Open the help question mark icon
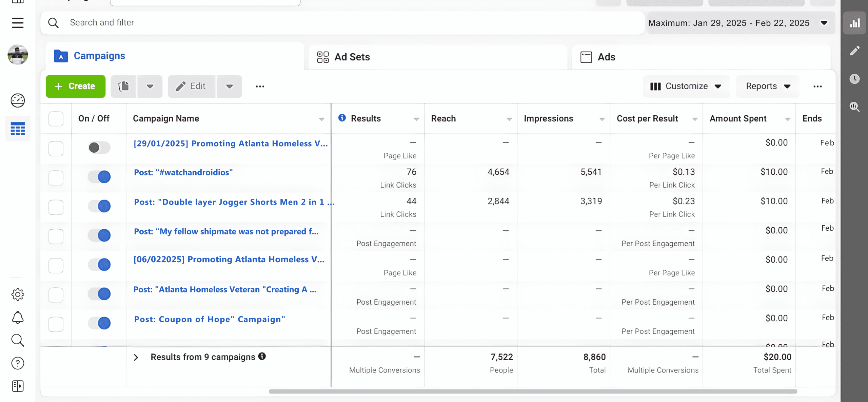This screenshot has height=402, width=868. point(18,363)
